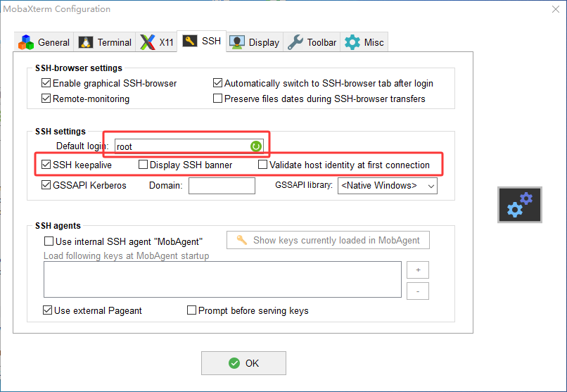Switch to the Misc tab
The width and height of the screenshot is (567, 392).
pos(364,42)
